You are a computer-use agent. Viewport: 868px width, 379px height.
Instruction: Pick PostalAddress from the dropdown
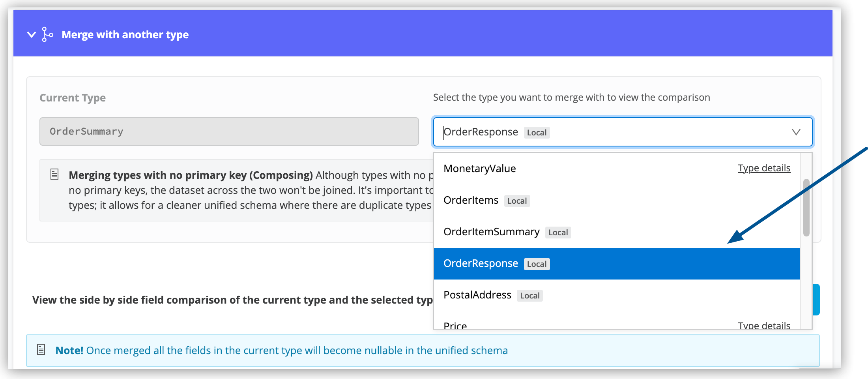coord(477,295)
